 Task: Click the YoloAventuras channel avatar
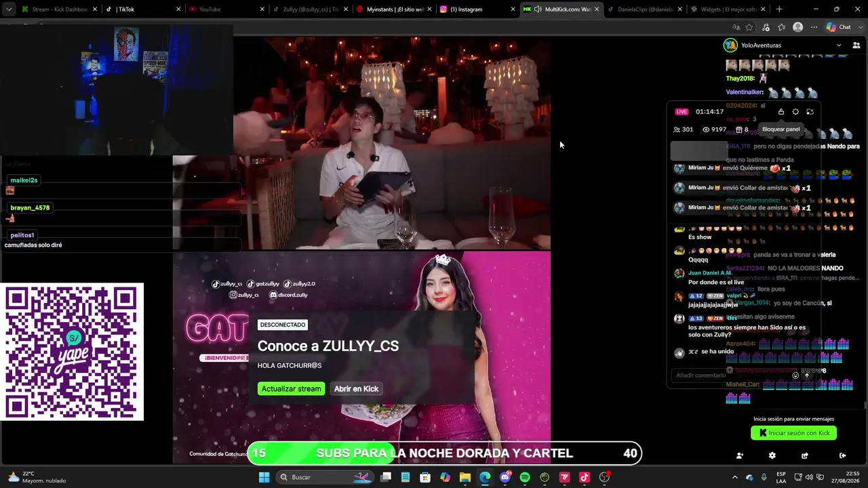(730, 45)
